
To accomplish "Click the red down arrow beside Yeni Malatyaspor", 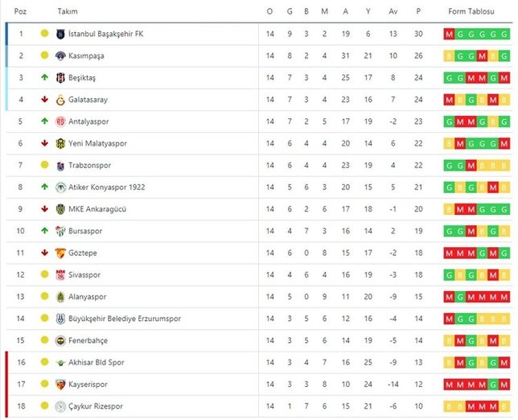I will 44,144.
